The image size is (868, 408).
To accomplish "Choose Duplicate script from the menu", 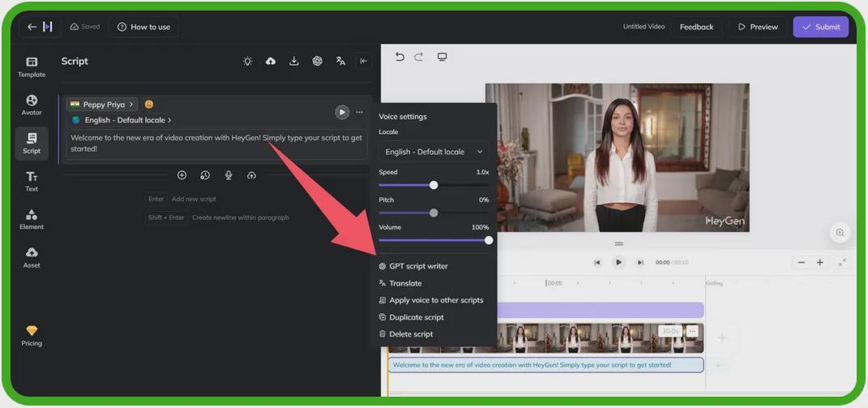I will click(x=416, y=317).
